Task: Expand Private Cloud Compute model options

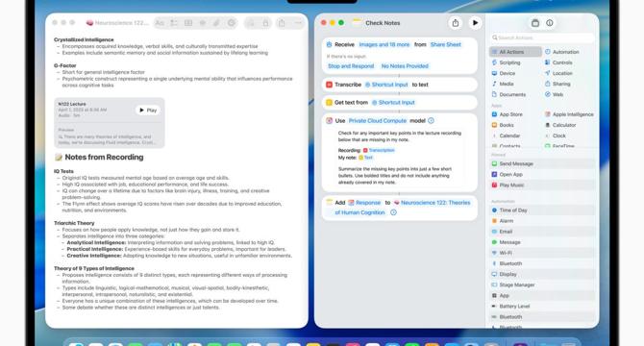Action: 431,121
